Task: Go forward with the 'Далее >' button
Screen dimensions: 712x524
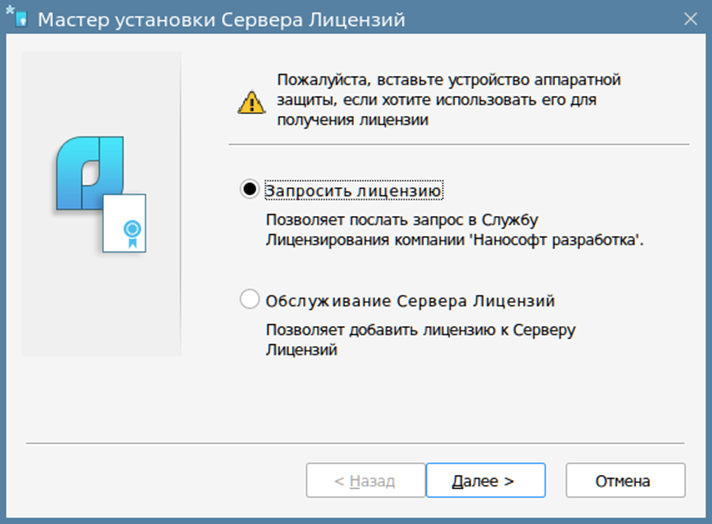Action: tap(485, 480)
